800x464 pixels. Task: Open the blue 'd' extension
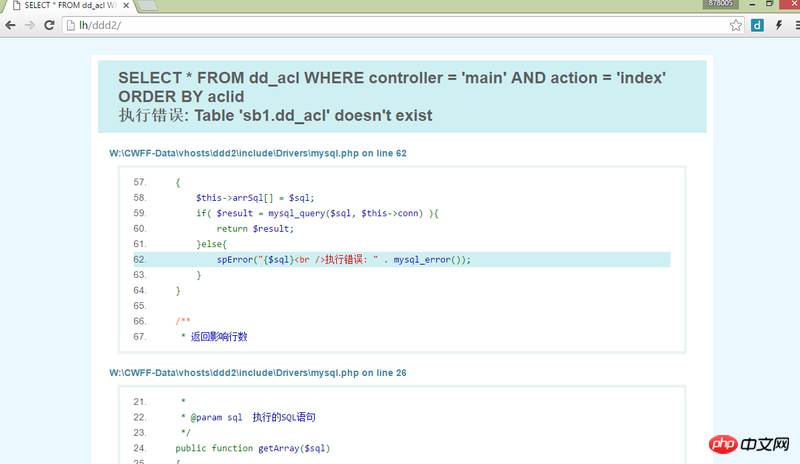pos(757,25)
